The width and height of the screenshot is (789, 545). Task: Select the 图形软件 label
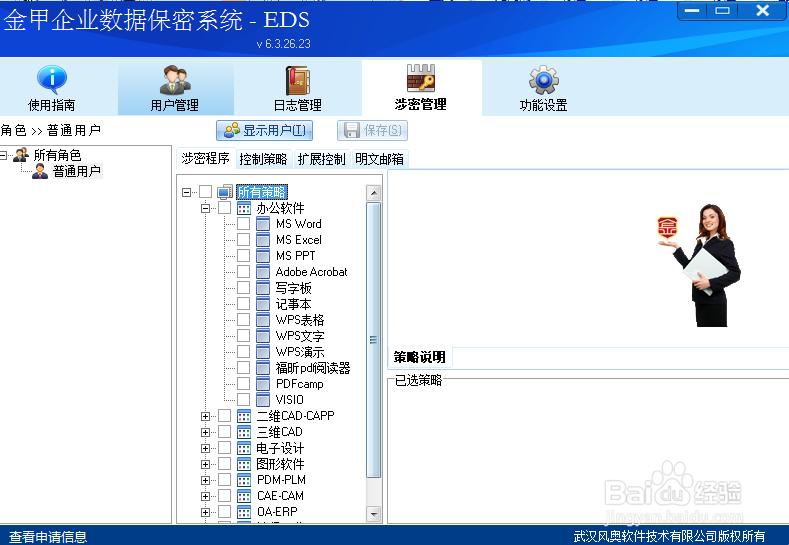pos(280,464)
